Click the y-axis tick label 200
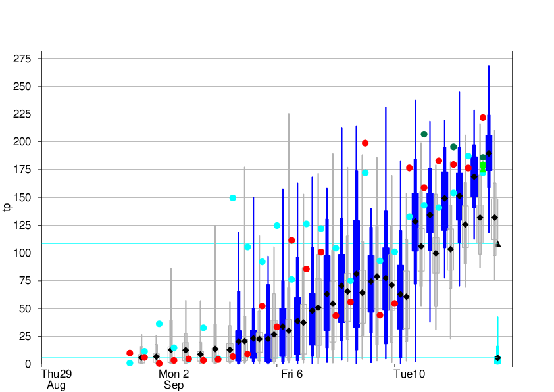This screenshot has width=554, height=392. [22, 142]
